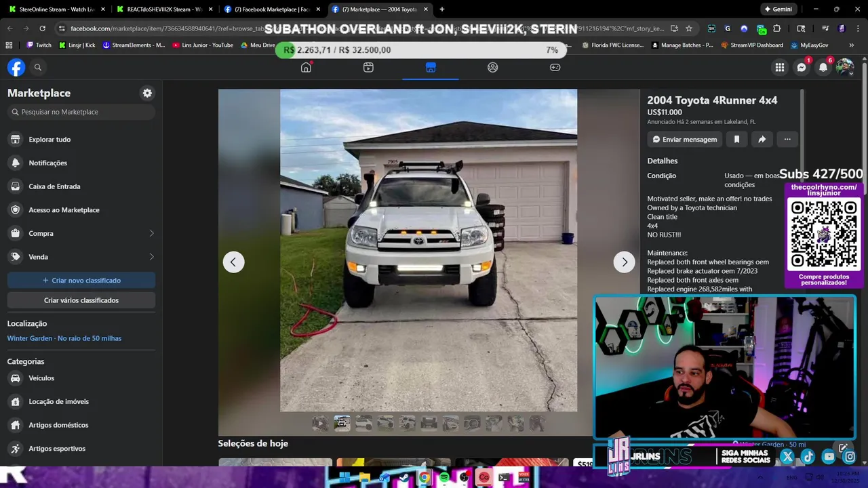Open Florida FWC License bookmark
868x488 pixels.
coord(613,45)
